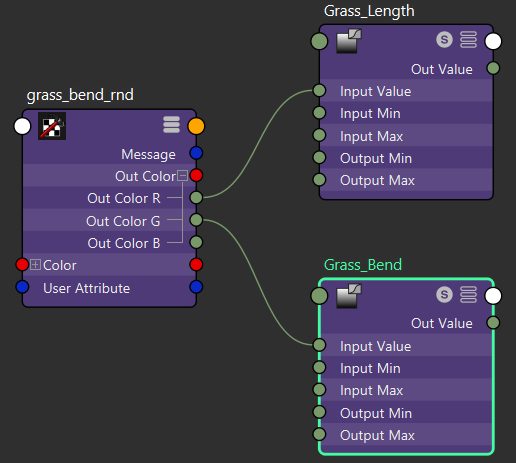Click the User Attribute row label
516x463 pixels.
point(86,288)
